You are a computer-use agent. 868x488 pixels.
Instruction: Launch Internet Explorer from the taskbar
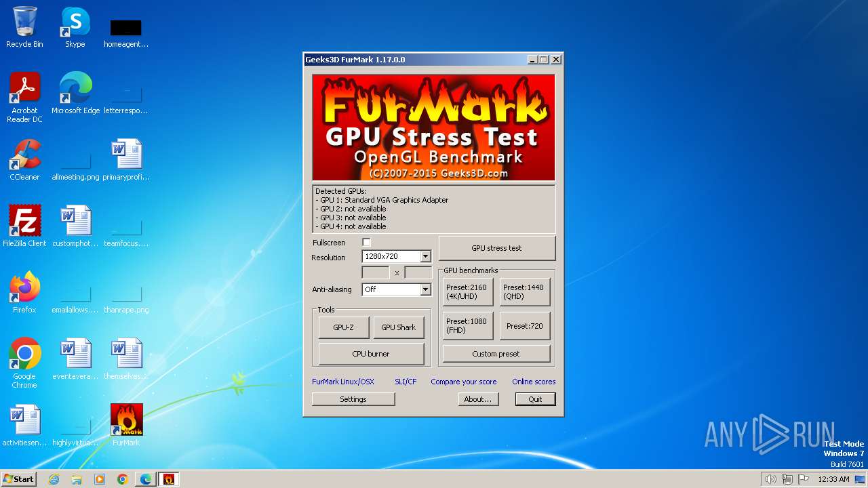click(x=54, y=479)
